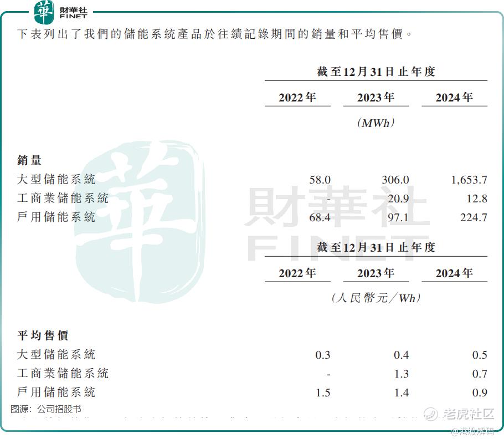Click the 銷量 section heading
Screen dimensions: 504x443
pos(29,160)
